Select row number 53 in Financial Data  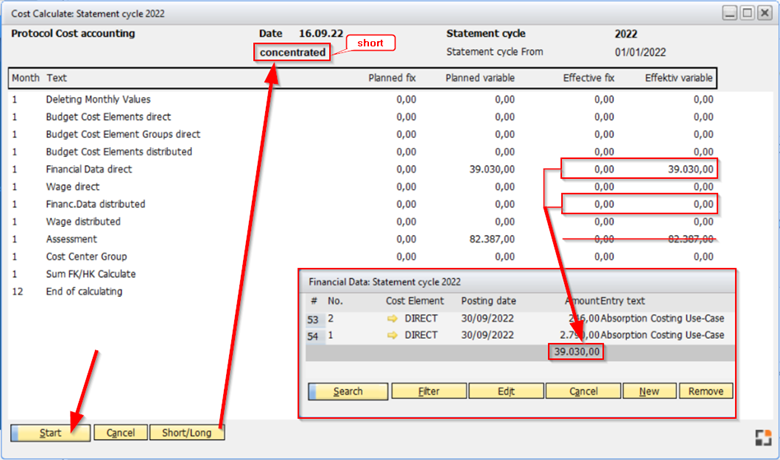pyautogui.click(x=314, y=318)
